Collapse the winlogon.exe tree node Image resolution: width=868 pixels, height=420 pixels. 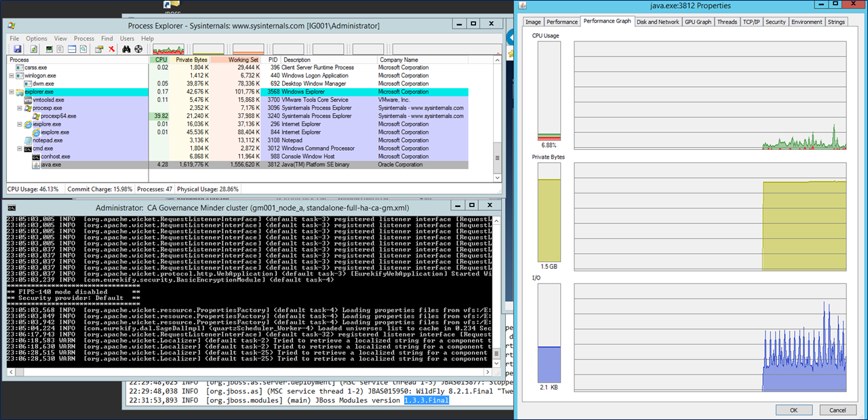[x=12, y=75]
